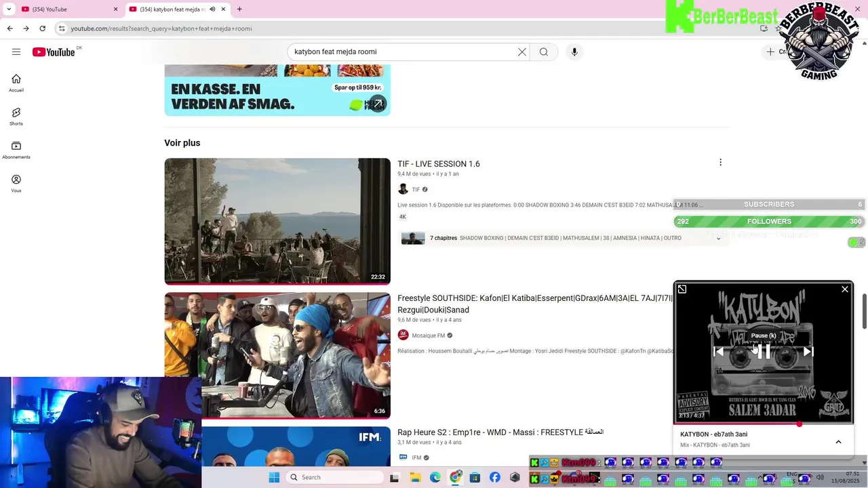Open the tab search dropdown arrow
This screenshot has height=488, width=868.
8,9
